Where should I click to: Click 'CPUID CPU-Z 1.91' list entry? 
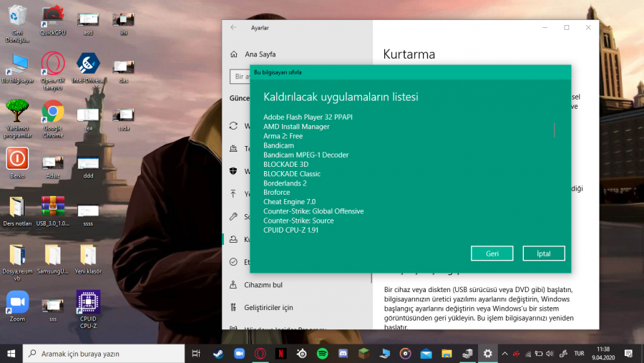tap(291, 231)
